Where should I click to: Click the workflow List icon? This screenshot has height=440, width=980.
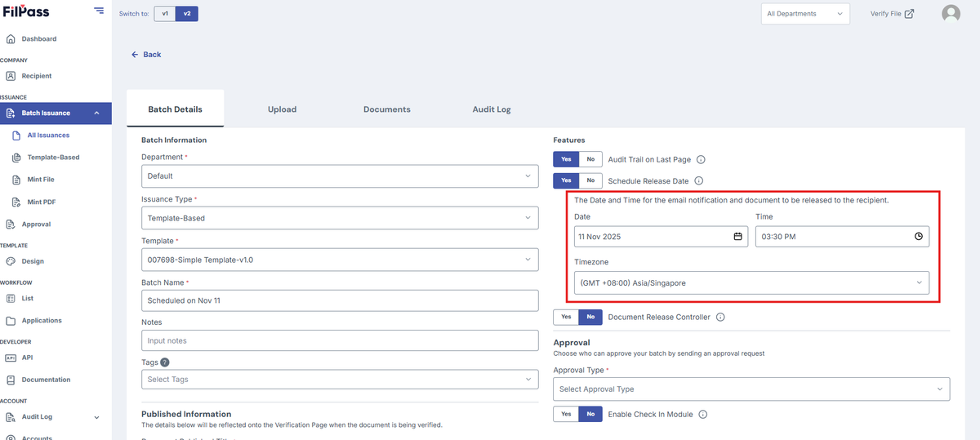point(11,299)
